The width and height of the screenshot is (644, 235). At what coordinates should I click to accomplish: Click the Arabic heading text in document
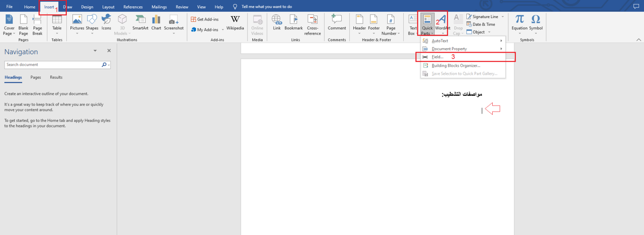pyautogui.click(x=462, y=94)
